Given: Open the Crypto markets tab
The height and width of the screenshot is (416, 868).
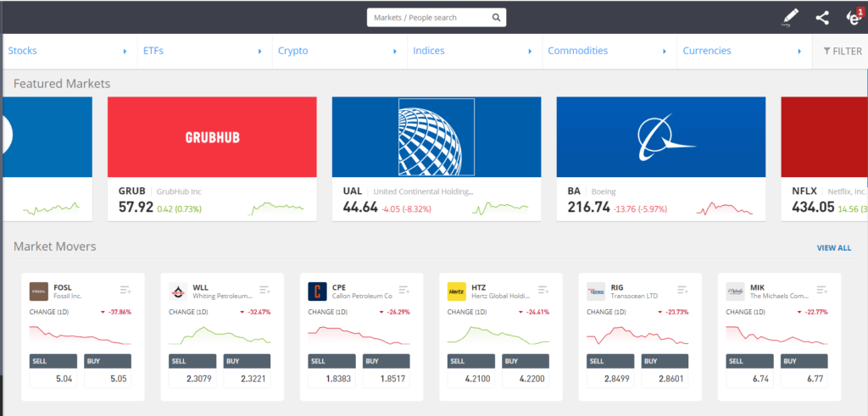Looking at the screenshot, I should (x=292, y=51).
